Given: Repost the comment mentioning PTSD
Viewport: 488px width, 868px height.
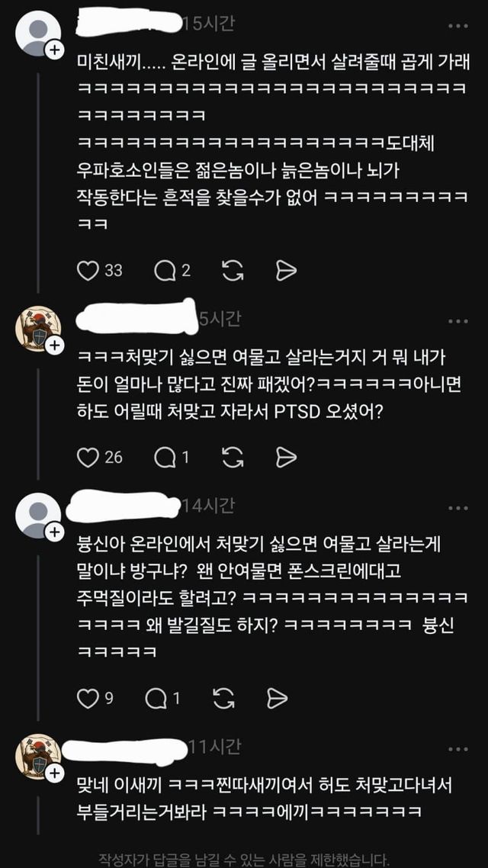Looking at the screenshot, I should click(233, 457).
